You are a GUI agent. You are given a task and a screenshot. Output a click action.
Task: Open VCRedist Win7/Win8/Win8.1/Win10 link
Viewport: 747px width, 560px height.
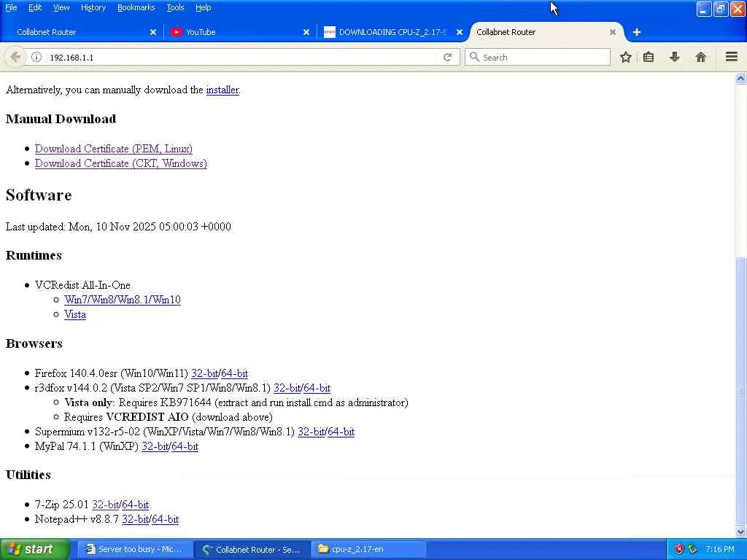pyautogui.click(x=123, y=300)
